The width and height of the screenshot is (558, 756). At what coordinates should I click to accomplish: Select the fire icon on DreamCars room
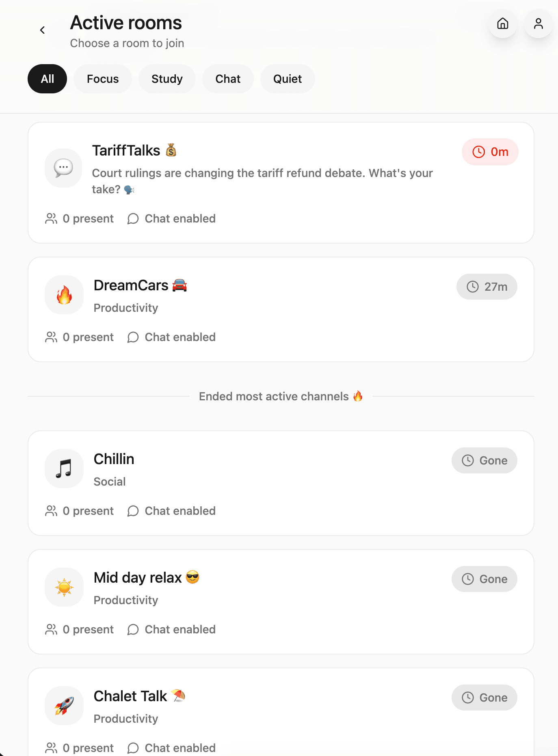coord(64,295)
